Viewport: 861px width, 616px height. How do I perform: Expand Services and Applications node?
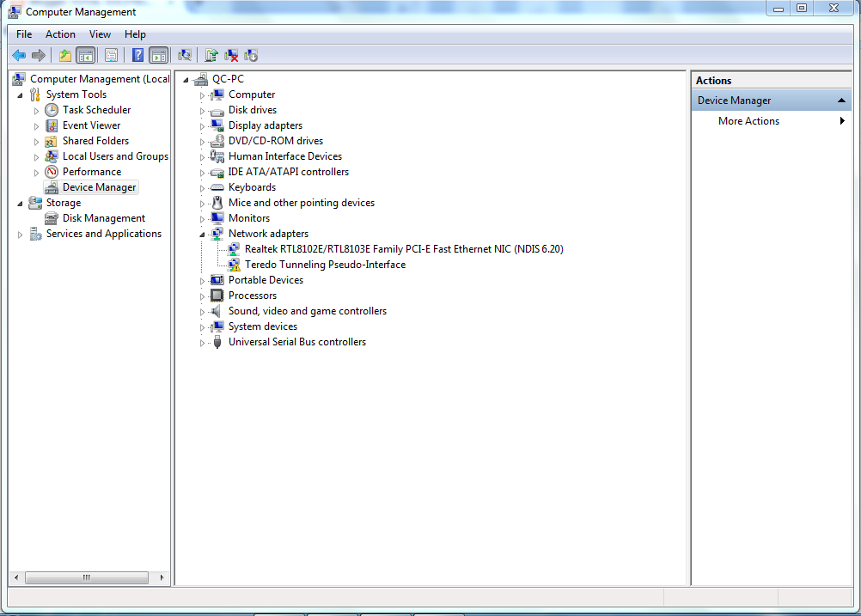coord(21,235)
